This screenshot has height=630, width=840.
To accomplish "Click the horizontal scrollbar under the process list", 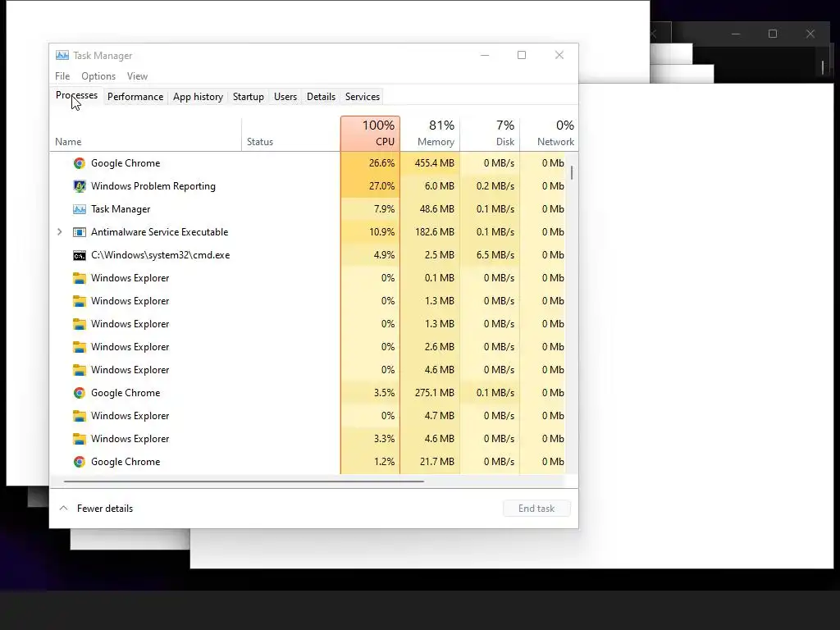I will coord(244,481).
